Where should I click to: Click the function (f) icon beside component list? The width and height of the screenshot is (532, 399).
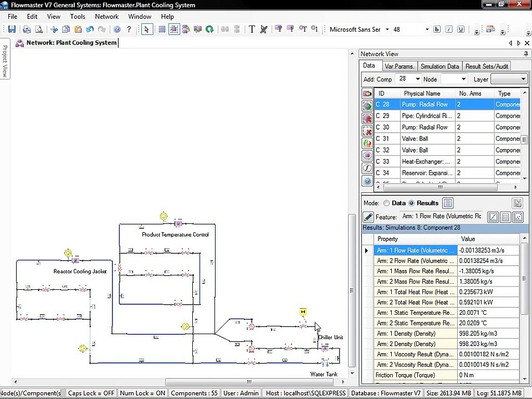(367, 168)
